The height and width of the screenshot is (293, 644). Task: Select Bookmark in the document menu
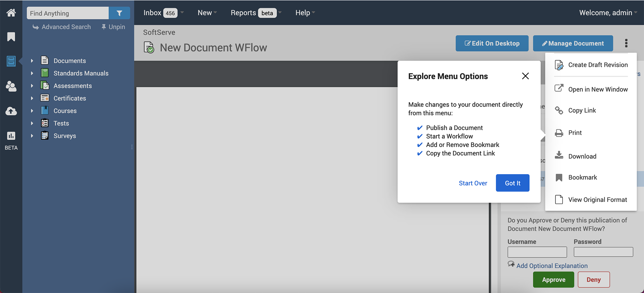582,177
